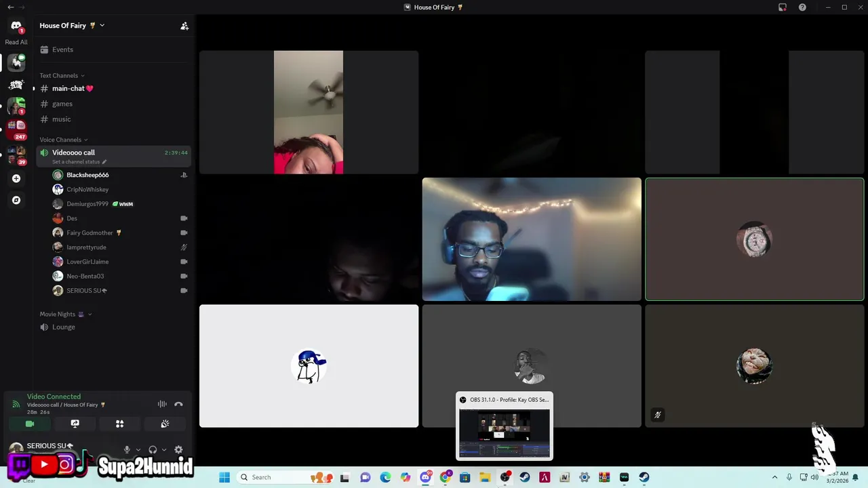
Task: Open Microsoft Store from the taskbar
Action: (465, 477)
